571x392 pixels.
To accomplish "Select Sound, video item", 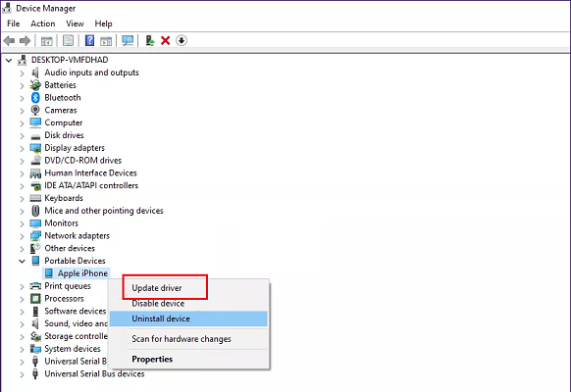I will click(76, 323).
